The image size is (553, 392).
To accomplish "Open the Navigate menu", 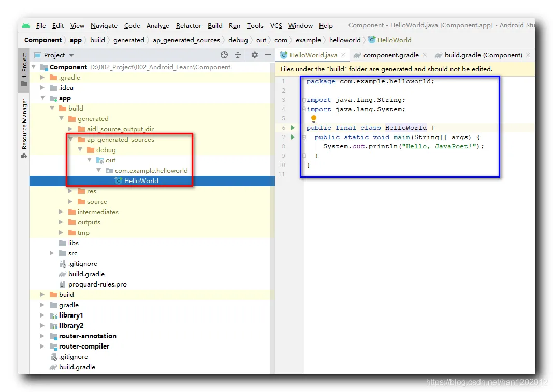I will tap(104, 26).
